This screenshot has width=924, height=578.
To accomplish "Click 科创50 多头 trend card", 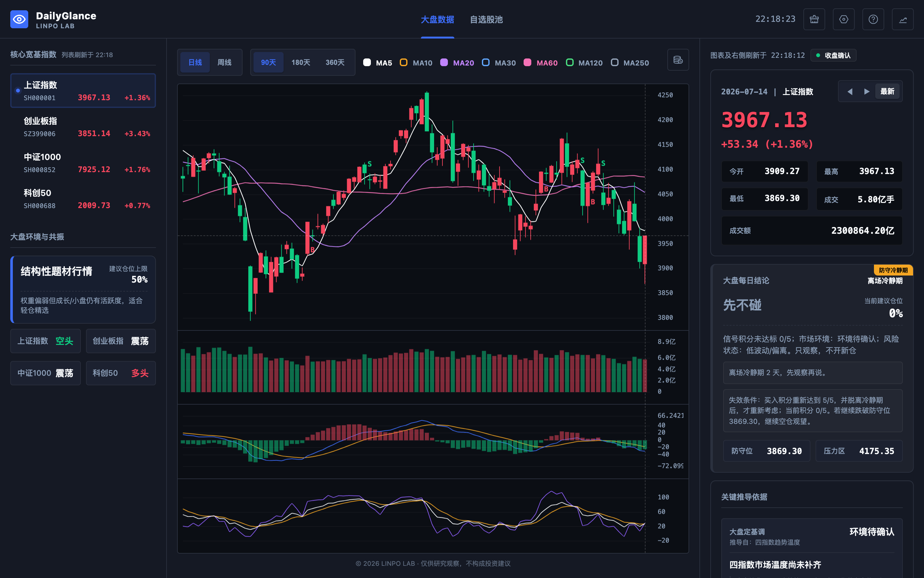I will pyautogui.click(x=121, y=373).
